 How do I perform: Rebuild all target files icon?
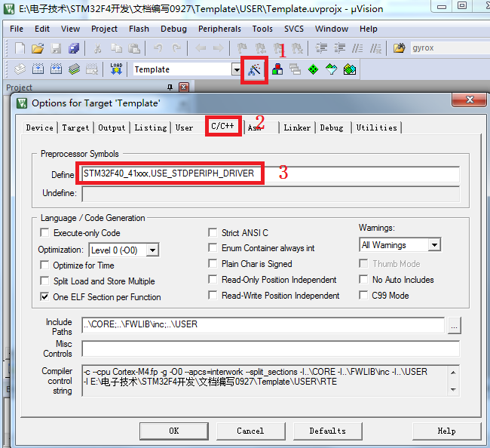point(57,69)
